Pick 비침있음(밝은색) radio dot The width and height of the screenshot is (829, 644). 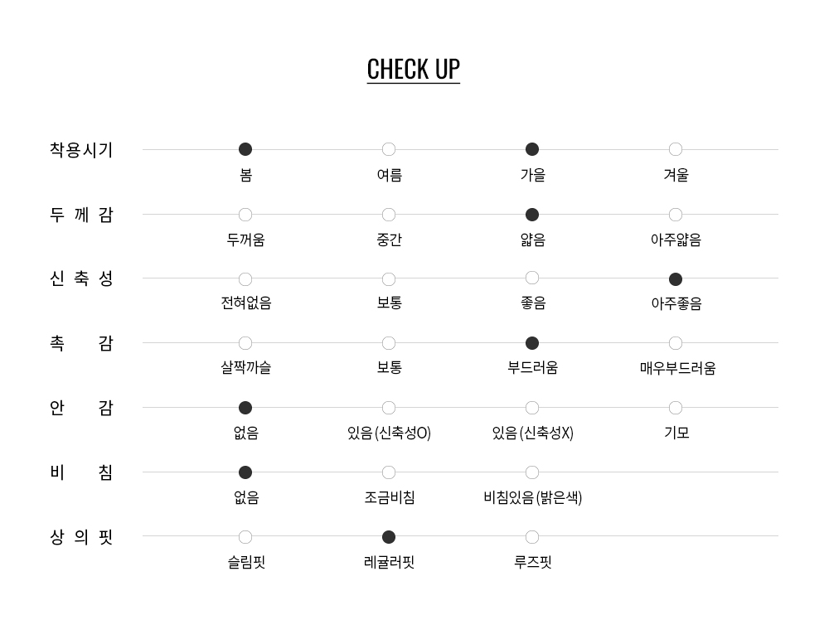click(532, 472)
